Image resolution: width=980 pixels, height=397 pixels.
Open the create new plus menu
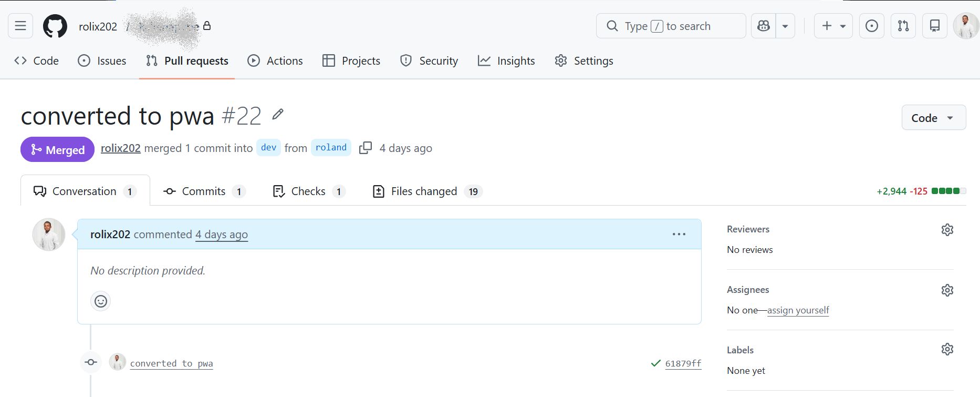point(833,26)
